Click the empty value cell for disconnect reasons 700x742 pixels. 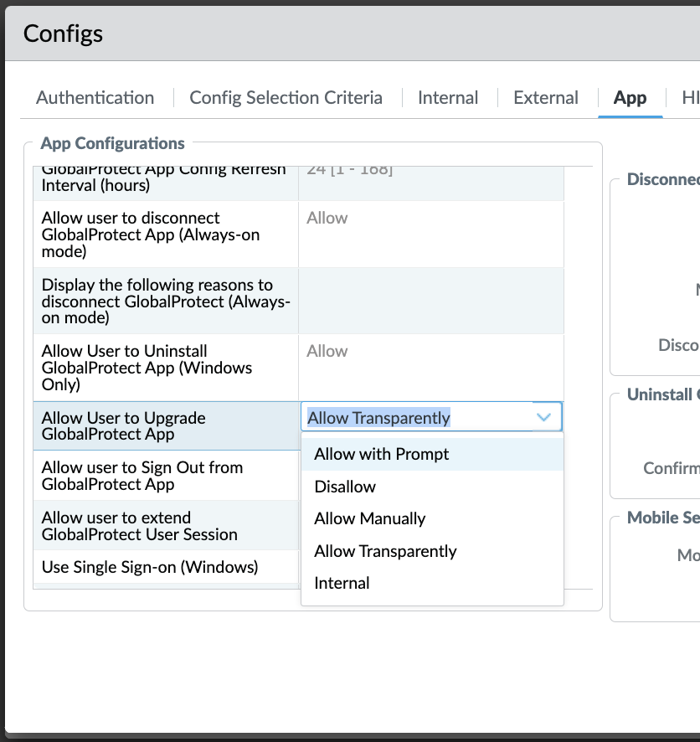[x=431, y=301]
